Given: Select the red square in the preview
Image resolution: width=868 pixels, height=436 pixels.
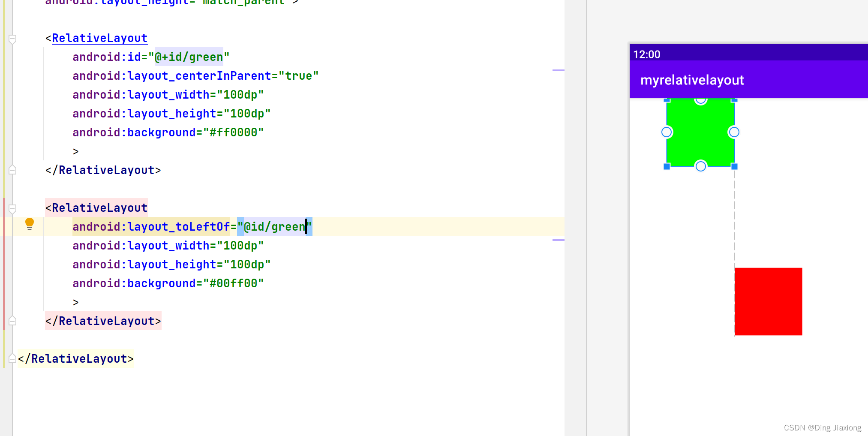Looking at the screenshot, I should click(768, 302).
